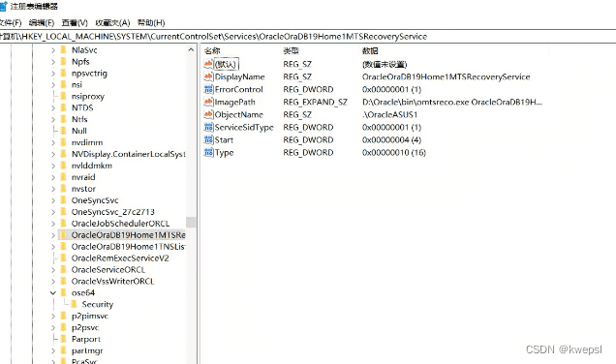
Task: Open the 编辑(E) menu
Action: click(42, 23)
